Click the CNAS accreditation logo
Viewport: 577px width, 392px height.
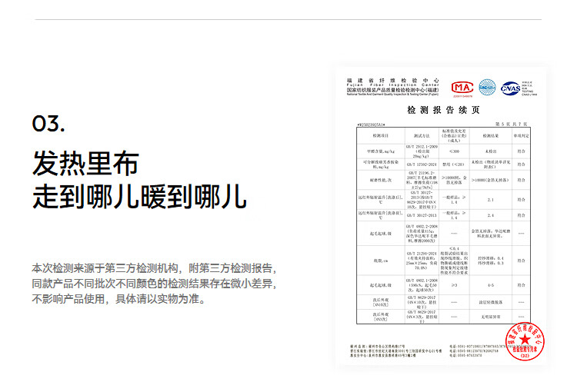point(510,88)
